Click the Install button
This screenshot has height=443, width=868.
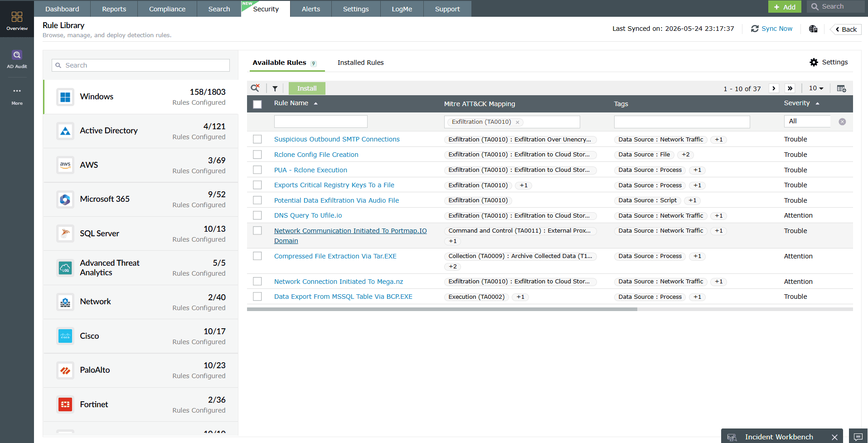tap(307, 88)
